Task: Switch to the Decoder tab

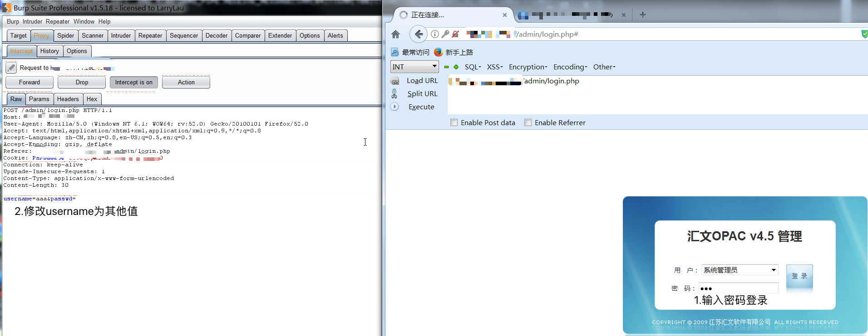Action: click(x=217, y=35)
